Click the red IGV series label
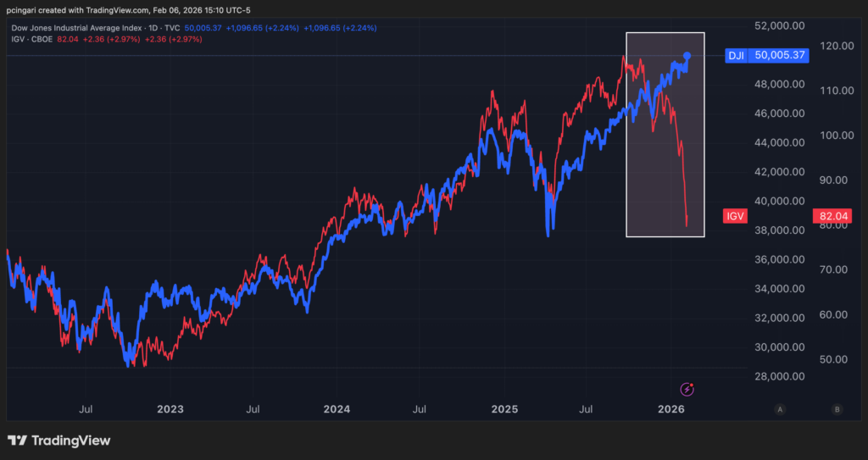Image resolution: width=868 pixels, height=460 pixels. [x=734, y=216]
